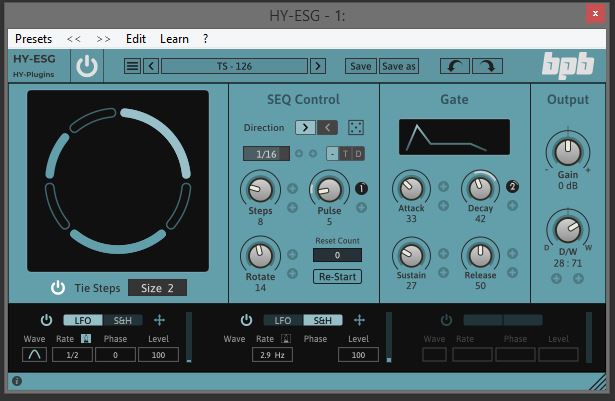Toggle the Tie Steps power button
This screenshot has width=615, height=401.
pos(58,288)
